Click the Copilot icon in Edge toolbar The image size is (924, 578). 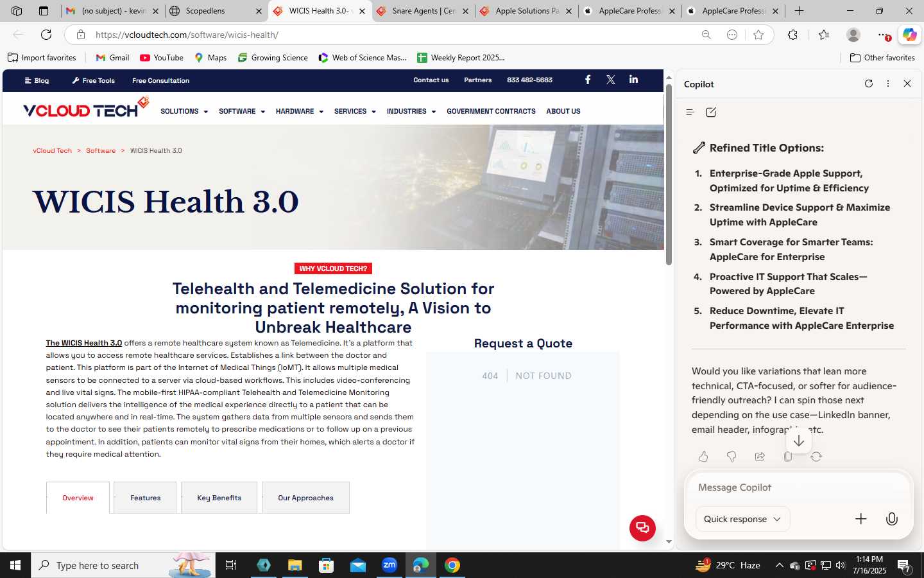(x=909, y=35)
